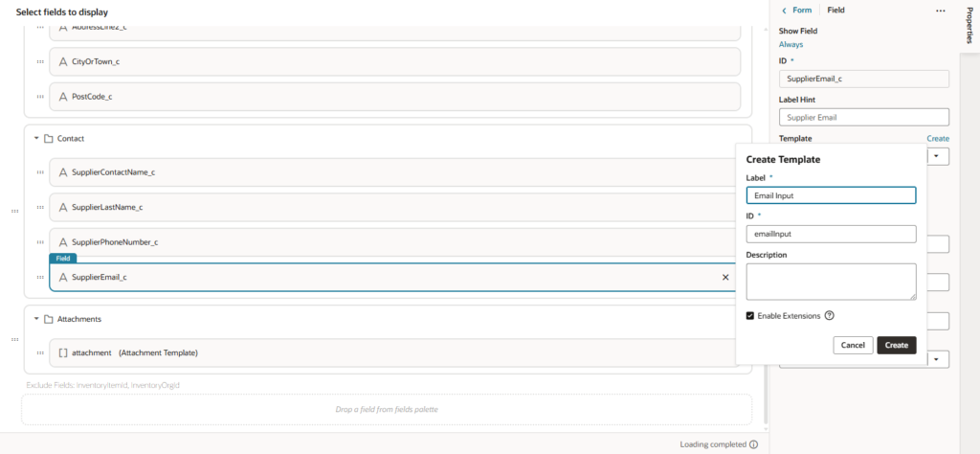Click the drag handle for attachment field
This screenshot has width=980, height=454.
[40, 353]
